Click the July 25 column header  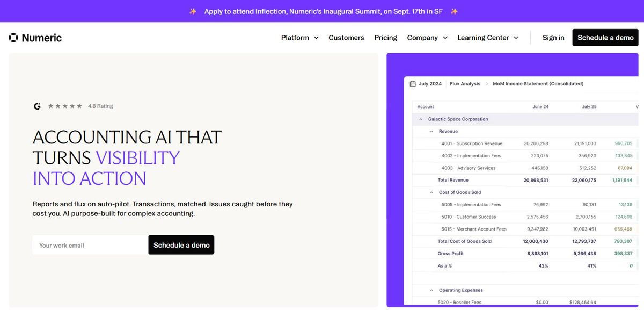pyautogui.click(x=589, y=107)
